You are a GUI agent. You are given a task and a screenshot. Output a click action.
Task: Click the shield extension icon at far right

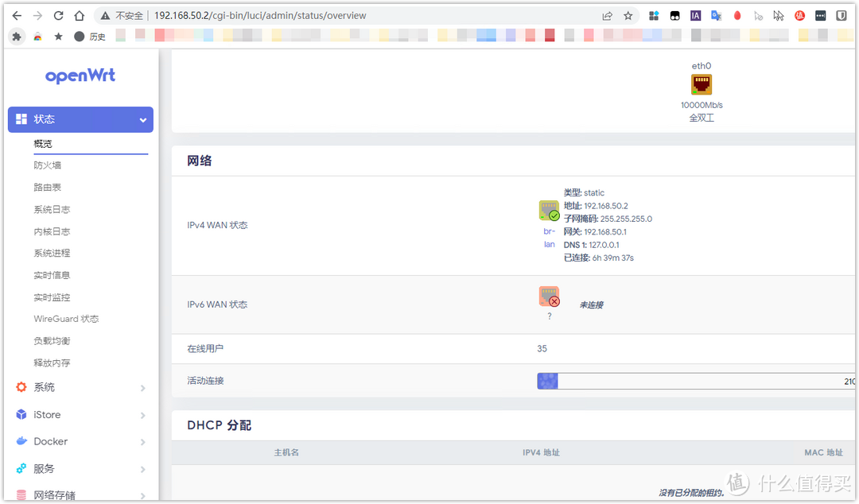pyautogui.click(x=842, y=16)
